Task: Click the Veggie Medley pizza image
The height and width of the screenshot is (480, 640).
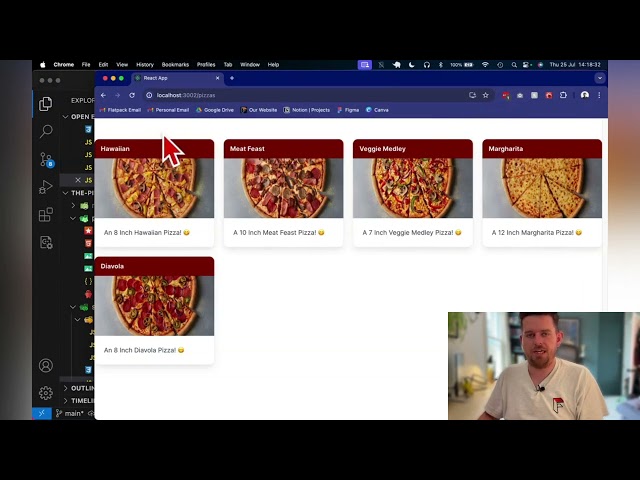Action: click(413, 188)
